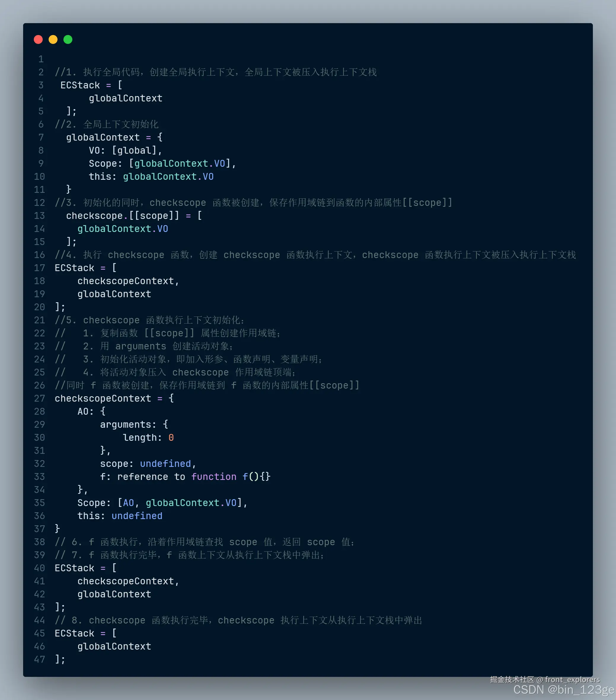616x700 pixels.
Task: Click 'undefined' after this on line 36
Action: pyautogui.click(x=137, y=516)
